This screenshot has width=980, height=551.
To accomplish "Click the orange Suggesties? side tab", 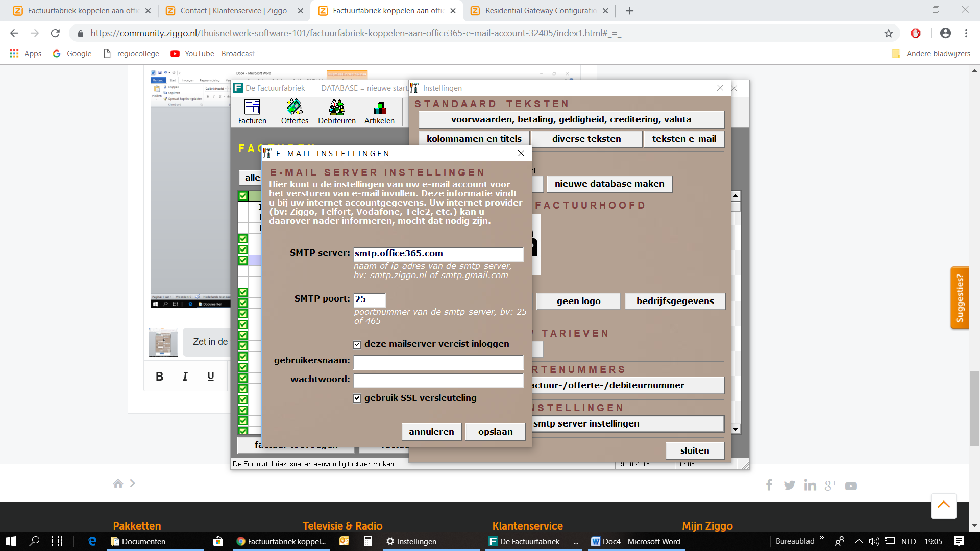I will [960, 298].
